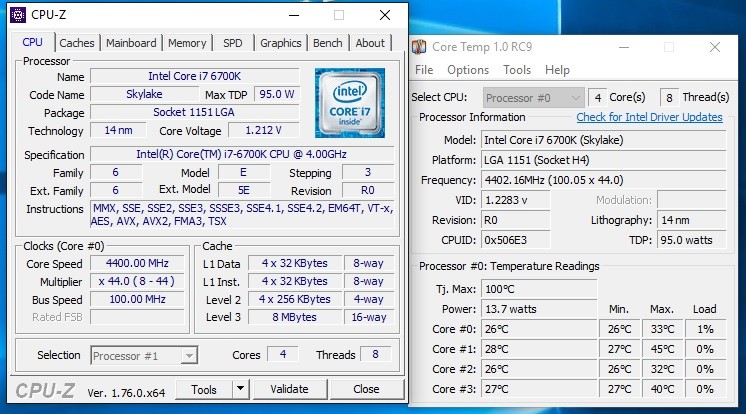Click Core #0 load value '1%'
This screenshot has width=746, height=414.
coord(706,329)
